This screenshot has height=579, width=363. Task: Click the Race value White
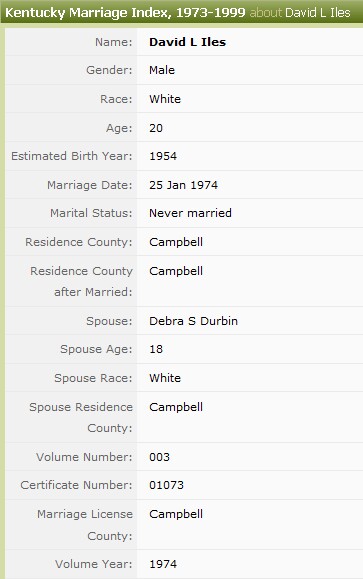[x=165, y=99]
